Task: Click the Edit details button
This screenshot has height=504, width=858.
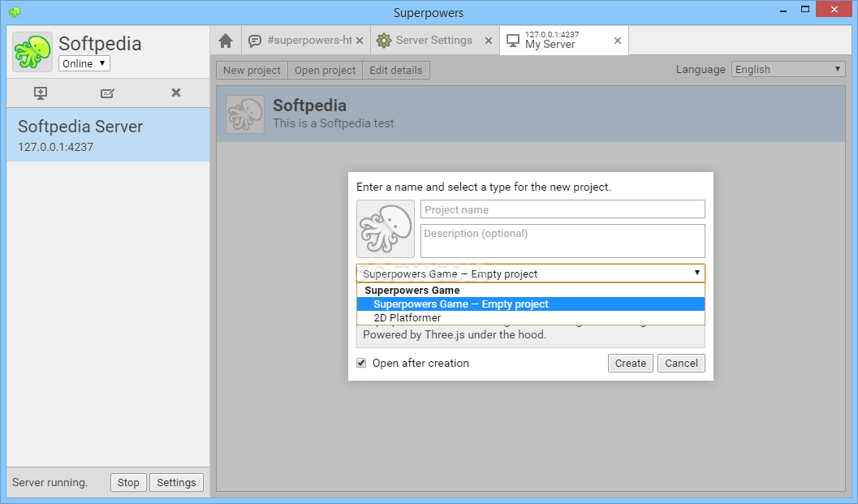Action: pos(395,70)
